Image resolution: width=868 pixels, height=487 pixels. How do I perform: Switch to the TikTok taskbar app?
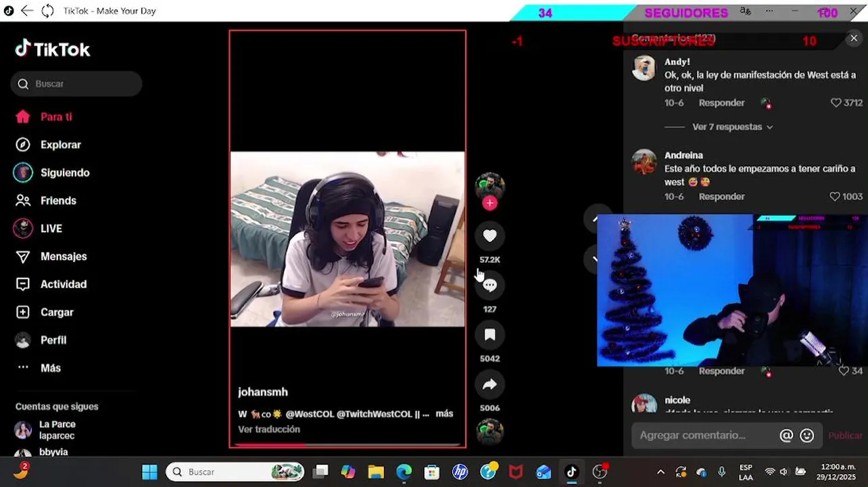[571, 472]
